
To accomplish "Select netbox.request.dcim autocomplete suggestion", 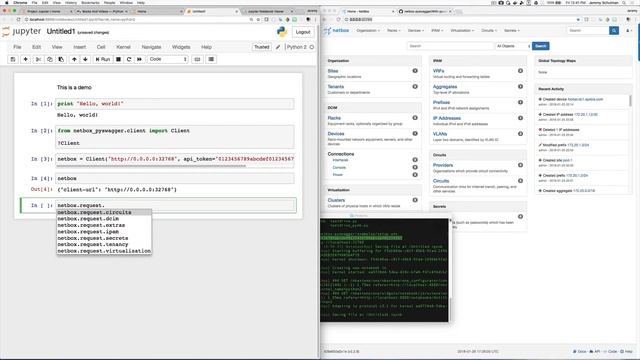I will tap(104, 219).
